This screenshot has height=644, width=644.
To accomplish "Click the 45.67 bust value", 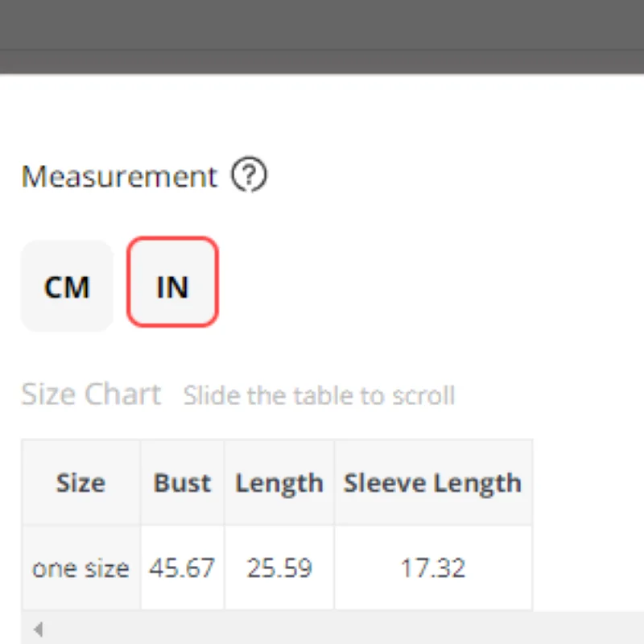I will pos(182,568).
